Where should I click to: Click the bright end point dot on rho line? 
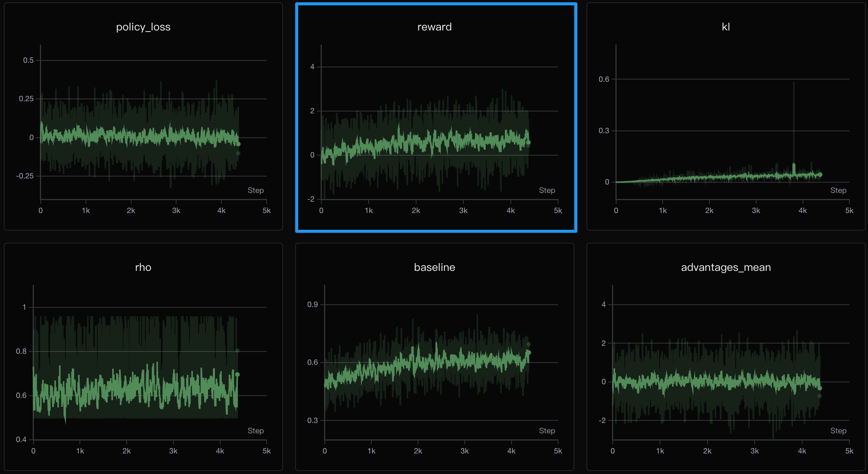click(x=237, y=374)
